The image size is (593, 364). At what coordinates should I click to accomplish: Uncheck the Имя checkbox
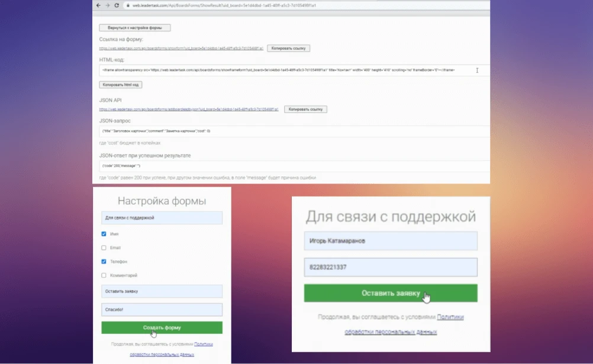(104, 234)
